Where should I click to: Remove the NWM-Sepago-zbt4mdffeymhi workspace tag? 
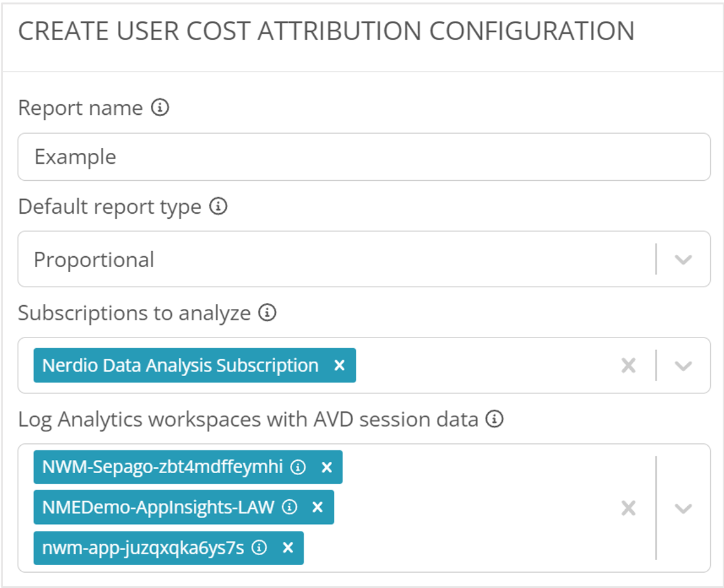(326, 467)
